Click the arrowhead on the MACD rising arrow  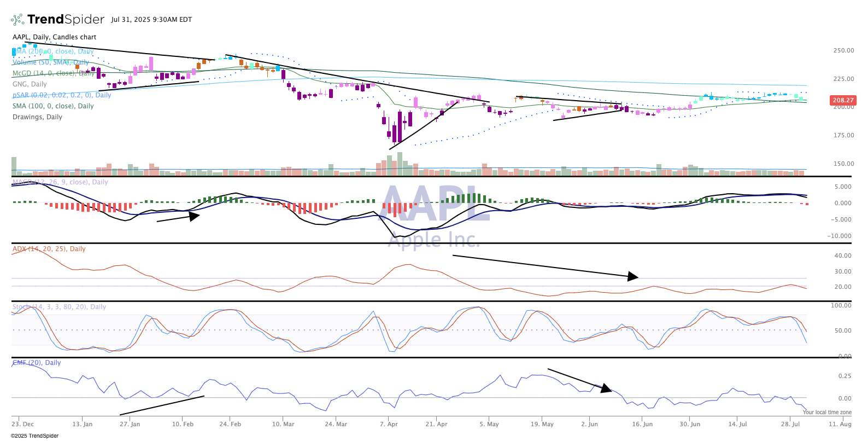194,216
